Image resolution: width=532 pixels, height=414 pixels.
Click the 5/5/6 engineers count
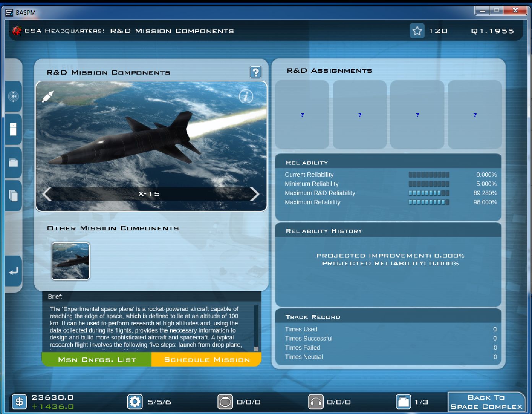[x=159, y=402]
